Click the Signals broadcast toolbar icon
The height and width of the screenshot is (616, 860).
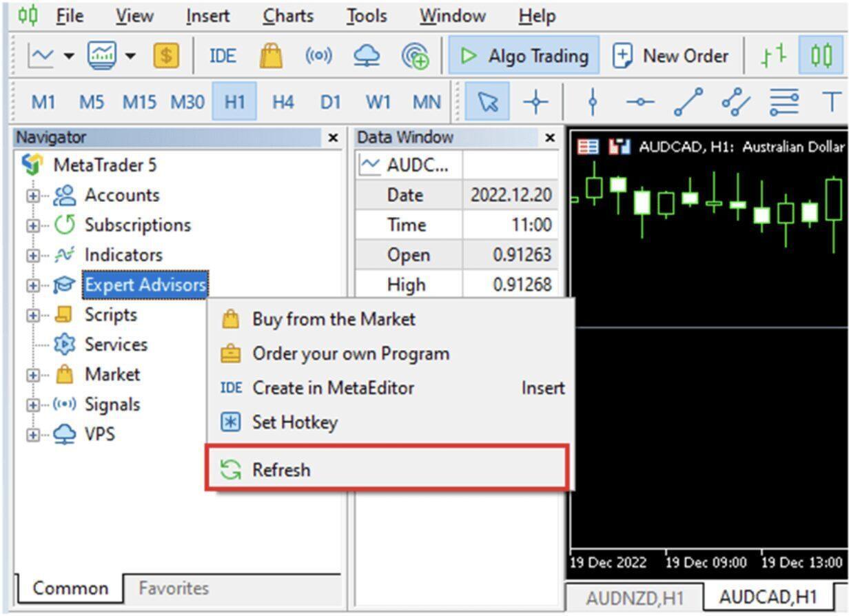coord(318,56)
